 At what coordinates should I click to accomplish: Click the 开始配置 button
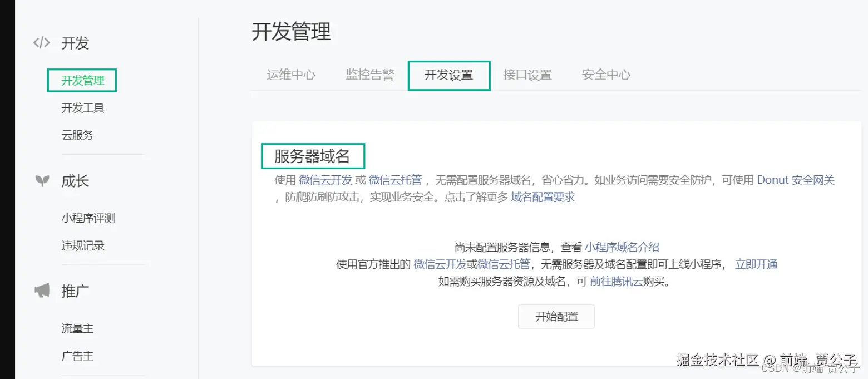click(x=556, y=316)
